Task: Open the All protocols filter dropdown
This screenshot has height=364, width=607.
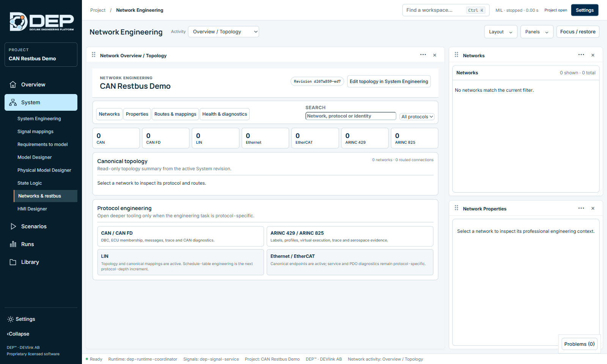Action: (x=417, y=117)
